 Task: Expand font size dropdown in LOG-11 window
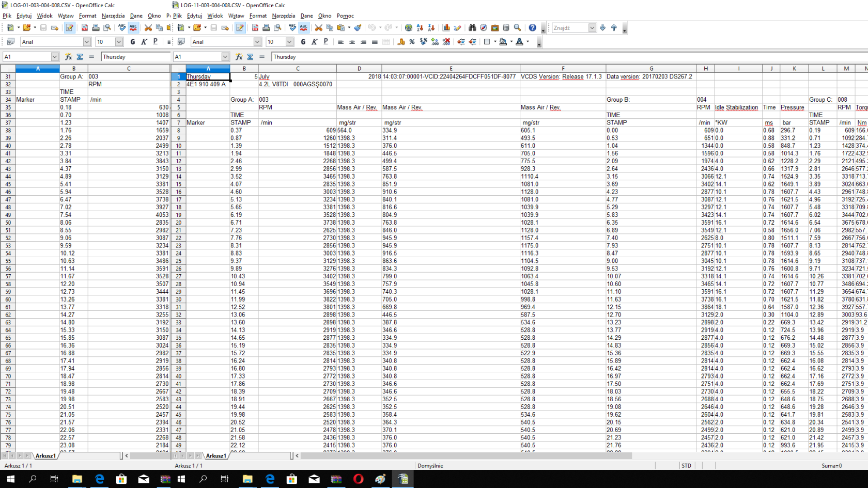(289, 42)
